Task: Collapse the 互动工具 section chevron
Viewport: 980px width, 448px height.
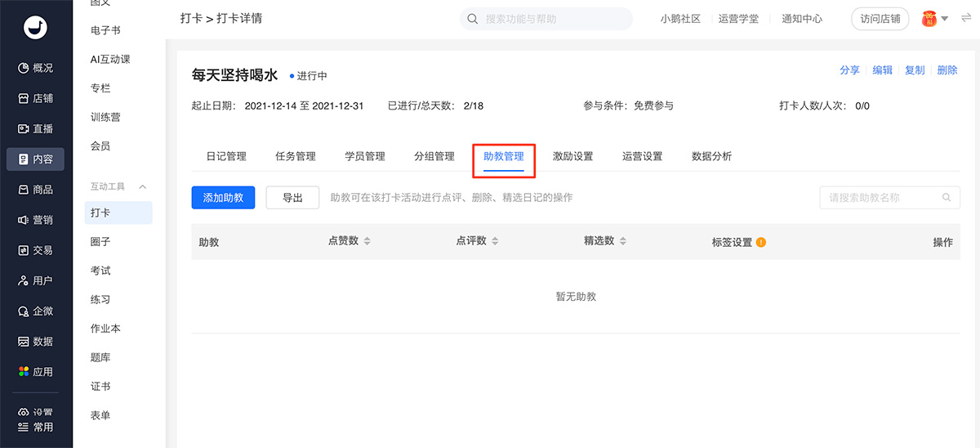Action: click(x=142, y=187)
